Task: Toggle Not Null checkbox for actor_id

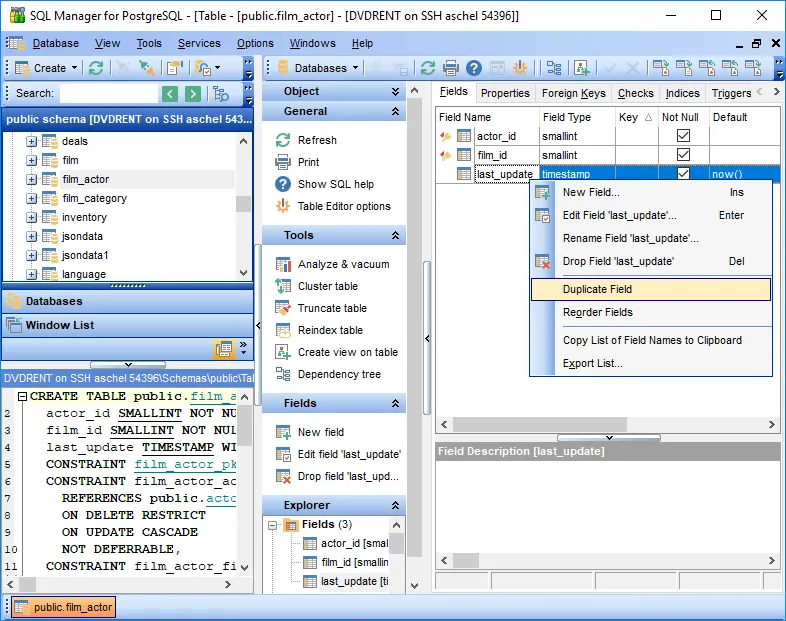Action: coord(683,135)
